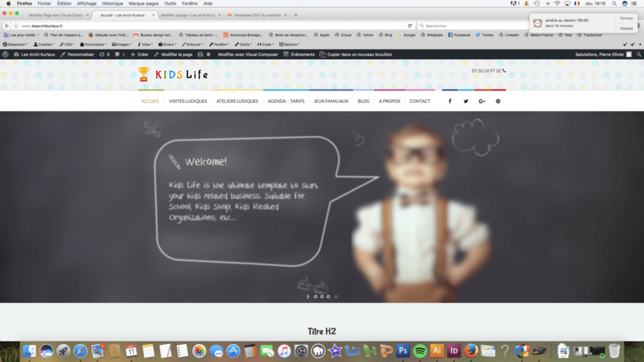Click Copier dans un nouveau brouillon
644x362 pixels.
point(356,54)
